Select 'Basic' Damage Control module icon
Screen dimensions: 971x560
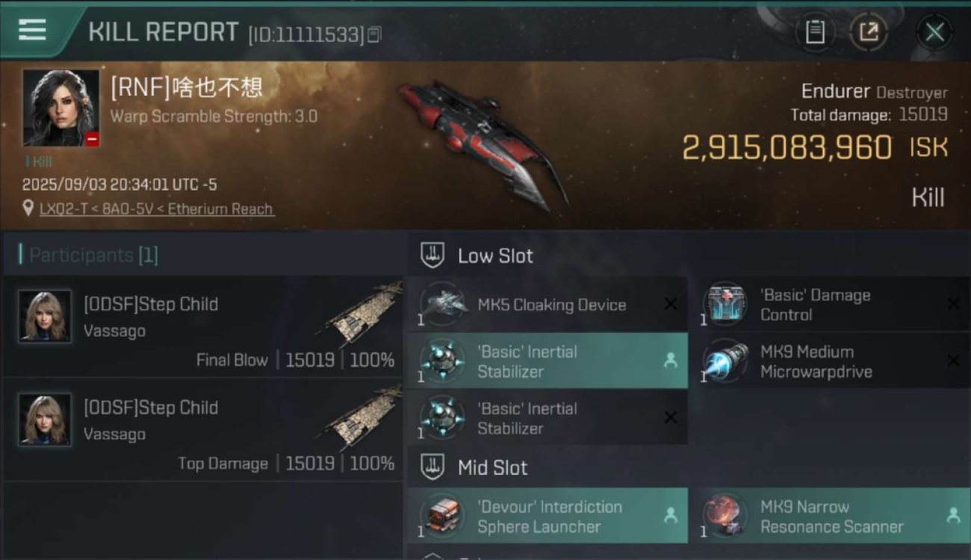tap(725, 304)
